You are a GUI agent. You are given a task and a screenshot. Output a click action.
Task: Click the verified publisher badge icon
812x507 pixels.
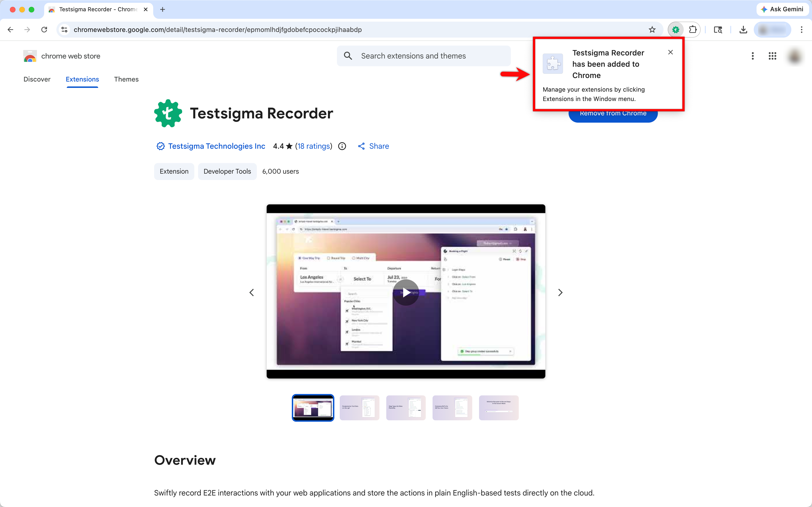[160, 146]
